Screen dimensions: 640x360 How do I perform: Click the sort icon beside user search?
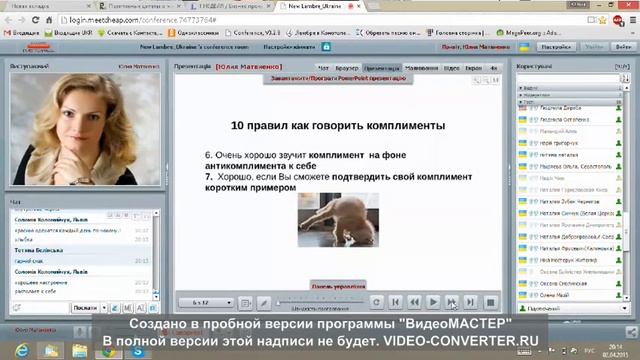tap(625, 78)
